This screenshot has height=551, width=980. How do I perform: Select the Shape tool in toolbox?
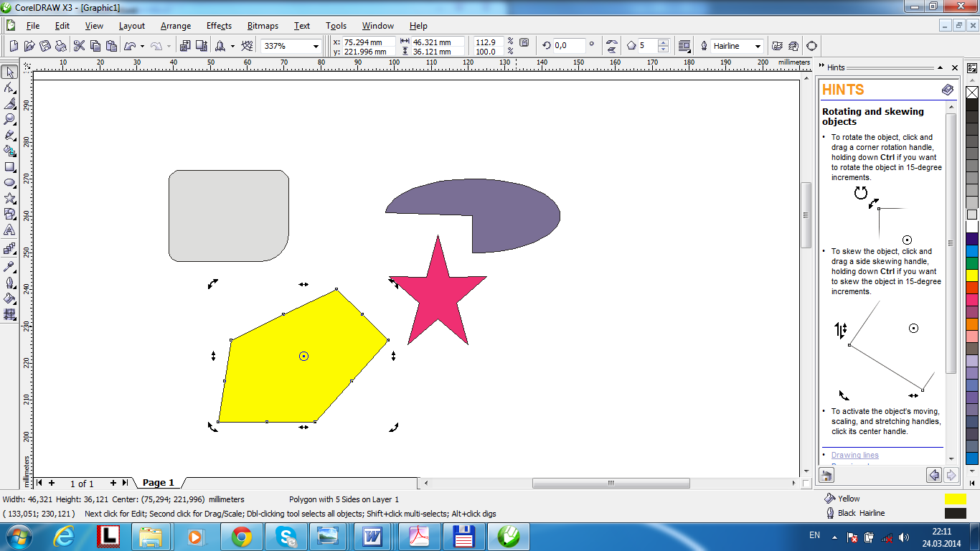[x=10, y=88]
